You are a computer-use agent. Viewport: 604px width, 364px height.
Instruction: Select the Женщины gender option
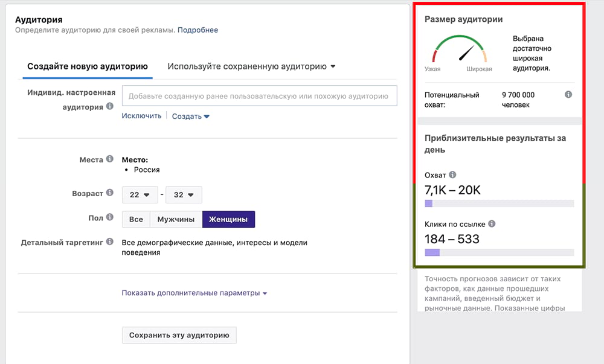point(228,219)
